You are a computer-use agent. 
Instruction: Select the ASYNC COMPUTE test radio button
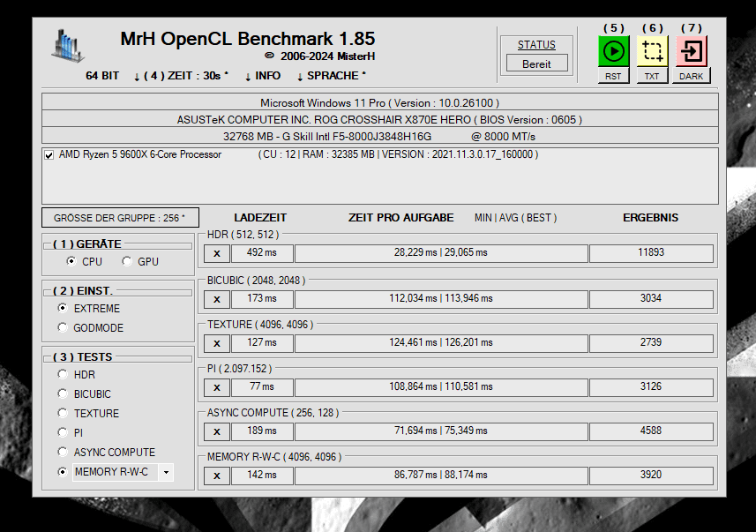click(63, 452)
